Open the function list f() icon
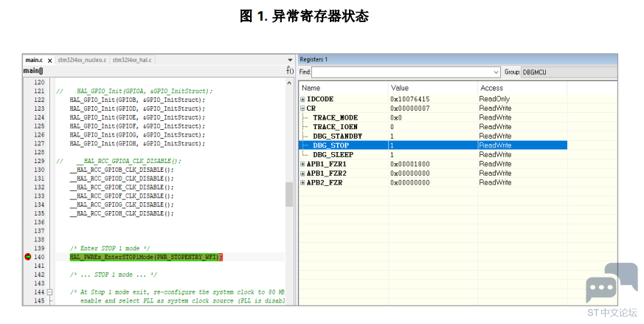This screenshot has width=644, height=324. tap(290, 71)
